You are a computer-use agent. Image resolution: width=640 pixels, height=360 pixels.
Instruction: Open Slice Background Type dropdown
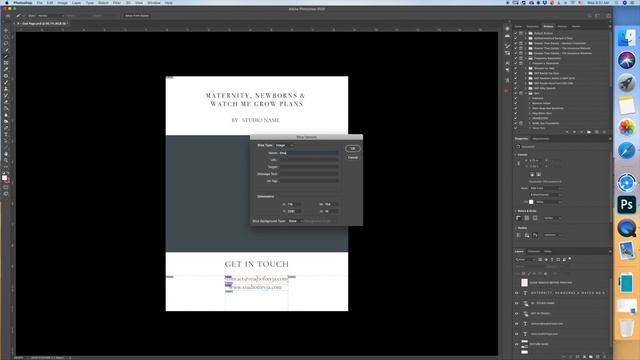click(x=295, y=221)
